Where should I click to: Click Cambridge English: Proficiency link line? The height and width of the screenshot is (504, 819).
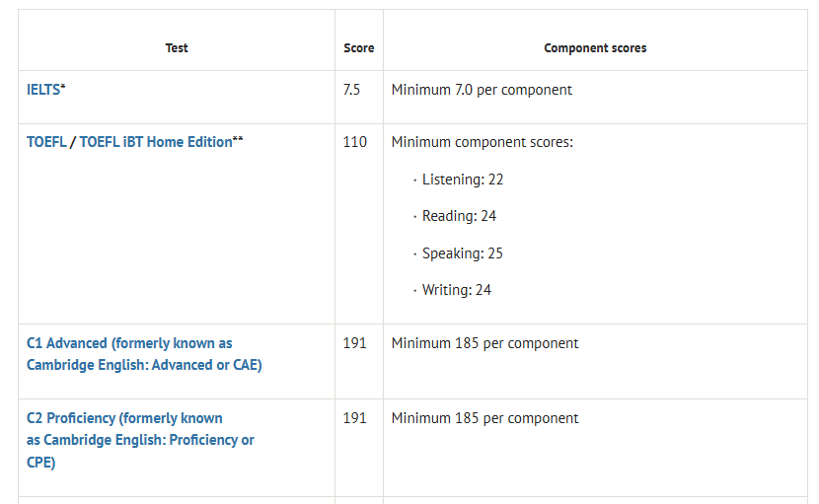[140, 440]
